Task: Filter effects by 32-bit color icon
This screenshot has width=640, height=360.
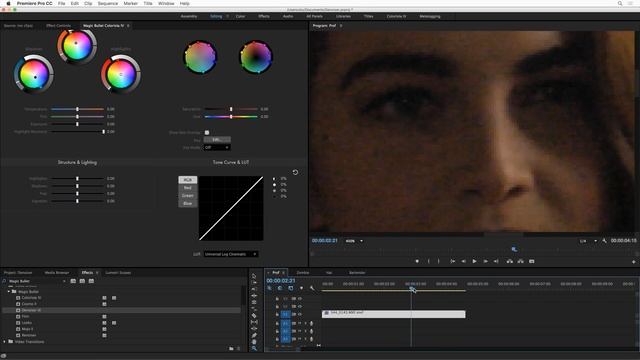Action: coord(82,281)
